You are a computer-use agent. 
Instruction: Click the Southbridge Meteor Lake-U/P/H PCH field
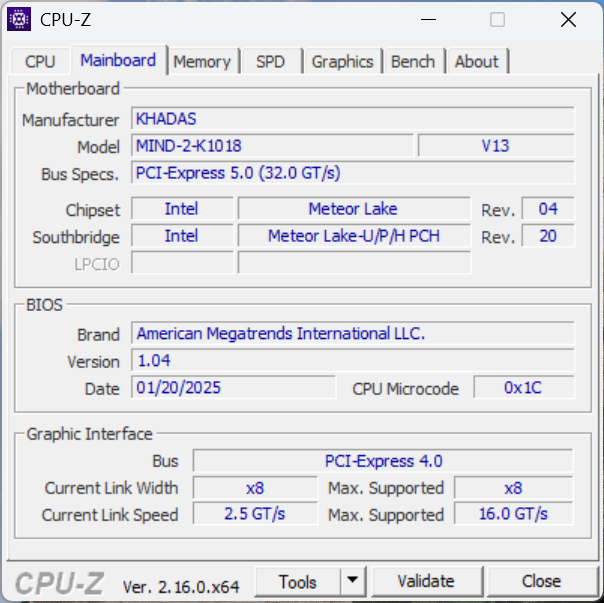click(x=354, y=235)
